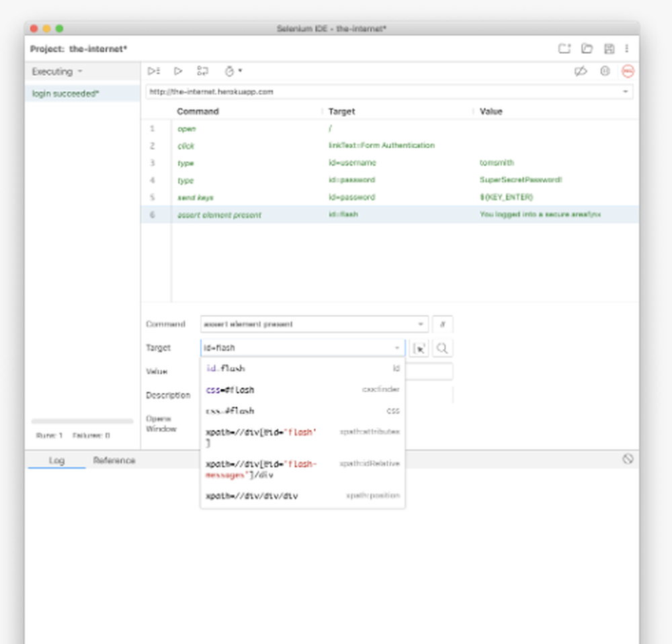This screenshot has width=672, height=644.
Task: Click the pause on exceptions icon
Action: [x=605, y=71]
